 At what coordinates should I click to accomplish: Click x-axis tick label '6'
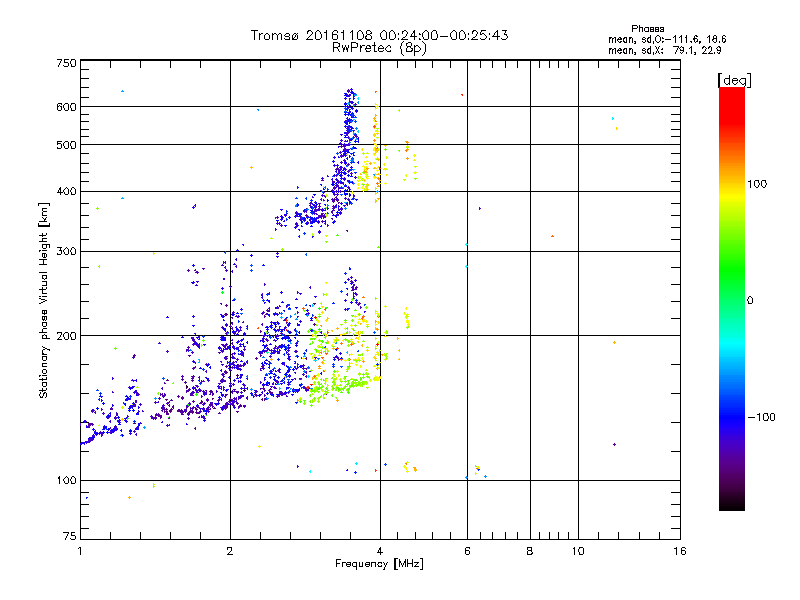tap(467, 551)
